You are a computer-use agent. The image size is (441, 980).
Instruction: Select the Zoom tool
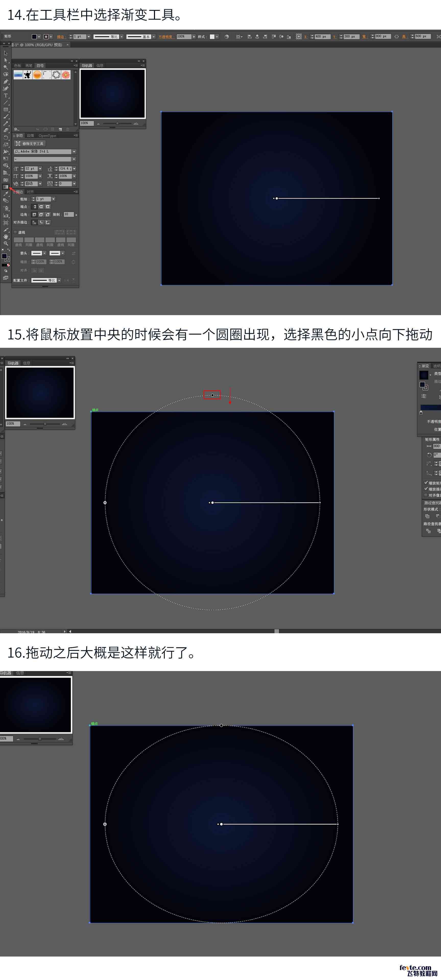(6, 243)
